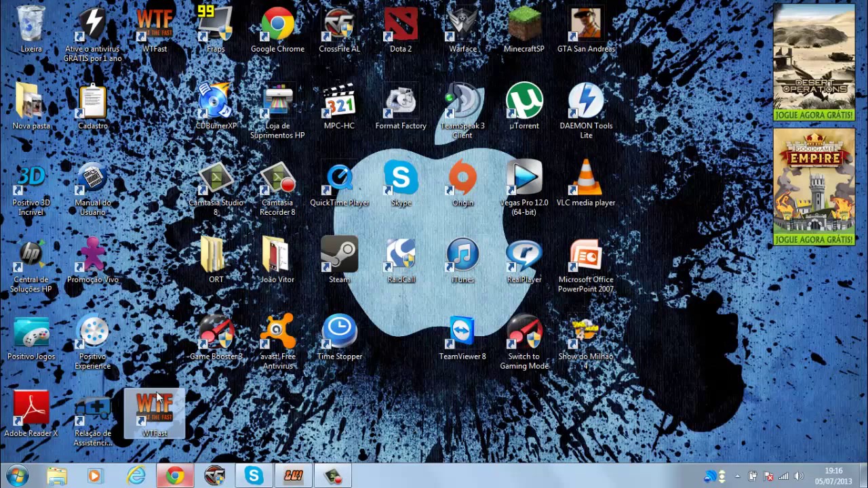Open Camtasia Recorder 8 desktop shortcut
Viewport: 868px width, 488px height.
[277, 188]
